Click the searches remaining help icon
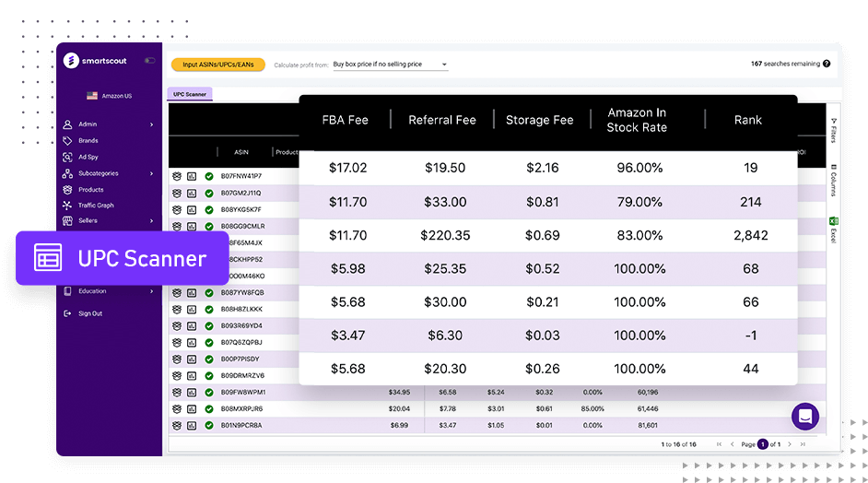The height and width of the screenshot is (483, 868). [827, 64]
